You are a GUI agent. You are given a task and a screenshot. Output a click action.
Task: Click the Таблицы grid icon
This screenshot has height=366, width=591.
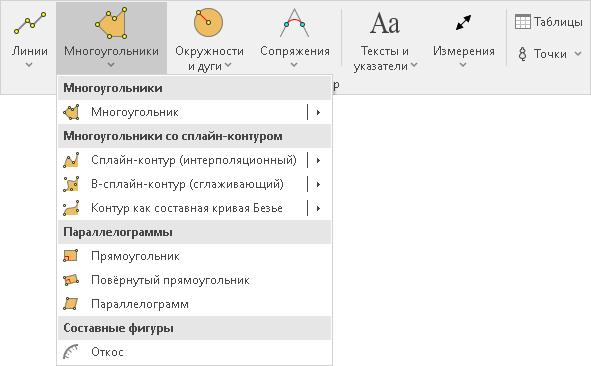point(522,22)
